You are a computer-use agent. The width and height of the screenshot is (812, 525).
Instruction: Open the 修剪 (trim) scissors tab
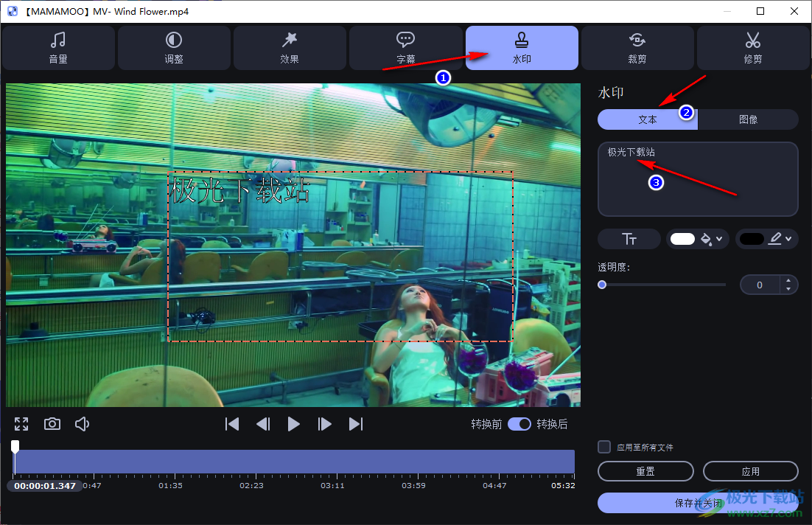click(753, 48)
